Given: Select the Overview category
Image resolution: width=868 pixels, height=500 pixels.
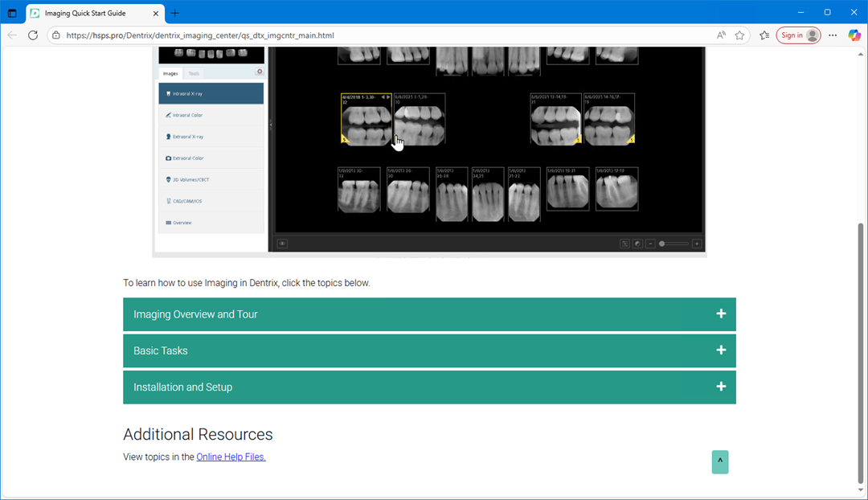Looking at the screenshot, I should click(211, 223).
